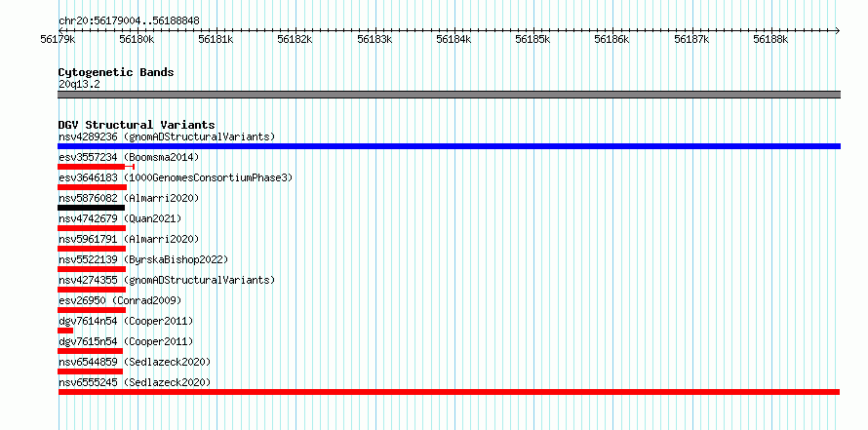
Task: Open the nsv6555245 Sedlazeck2020 label
Action: tap(135, 382)
